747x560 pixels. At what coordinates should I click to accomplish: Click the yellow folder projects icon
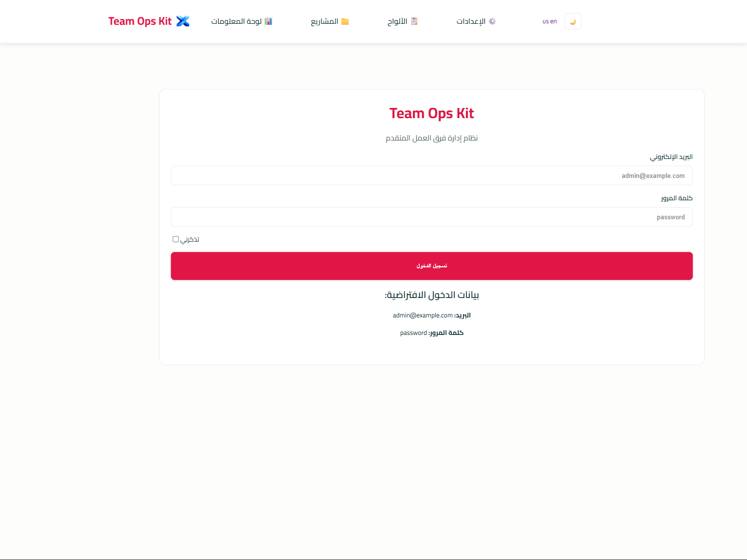(345, 21)
